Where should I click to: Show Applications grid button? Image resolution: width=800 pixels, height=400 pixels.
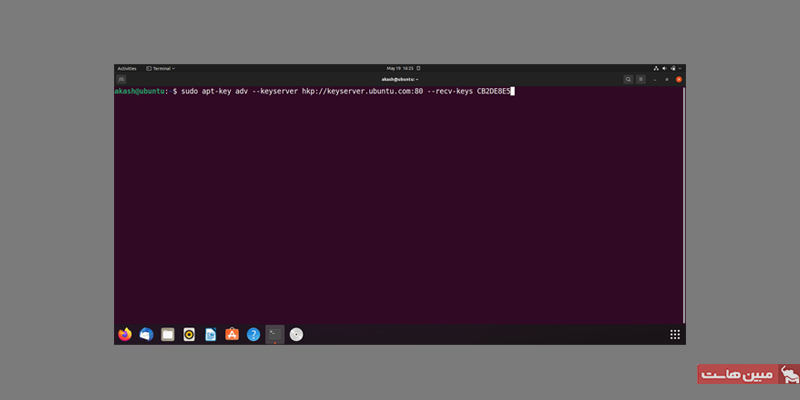pyautogui.click(x=675, y=334)
